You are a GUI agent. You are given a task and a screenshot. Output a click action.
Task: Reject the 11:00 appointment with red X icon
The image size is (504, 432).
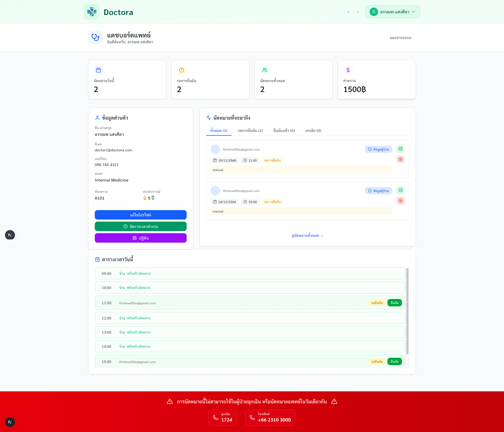(x=400, y=159)
